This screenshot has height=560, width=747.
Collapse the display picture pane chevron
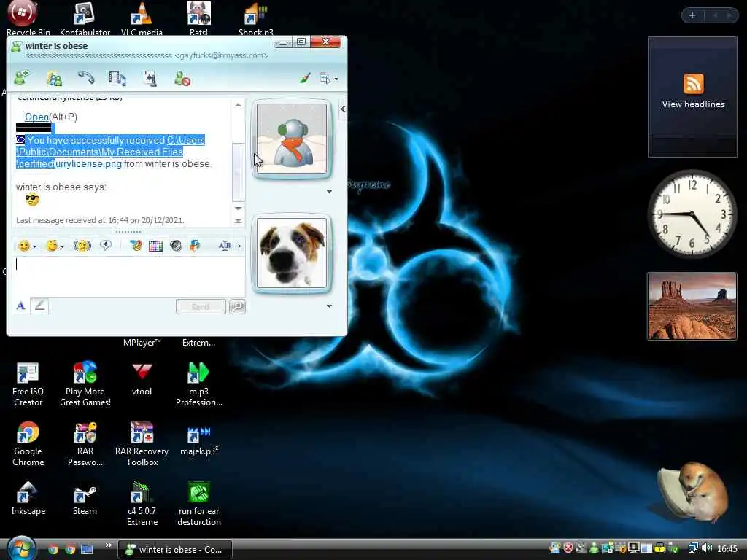click(343, 109)
